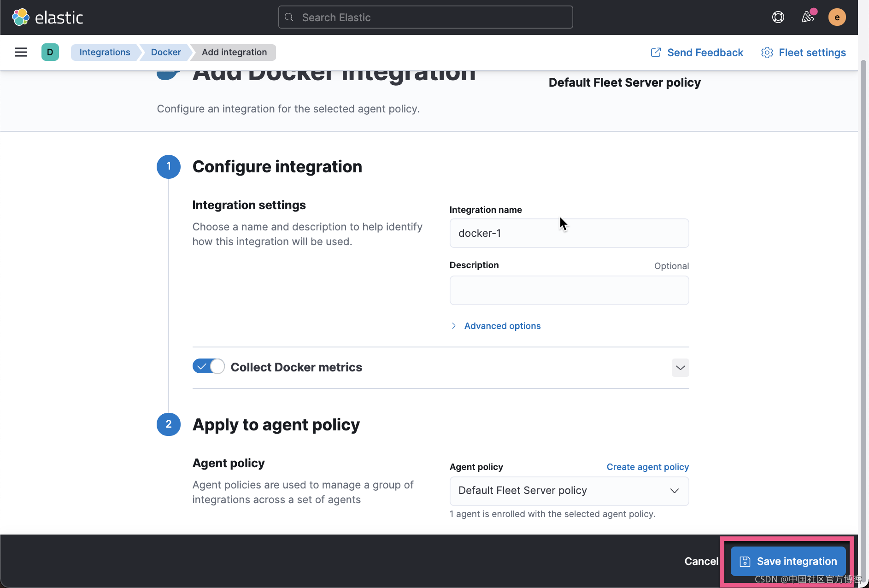Click the Elastic logo

(47, 18)
